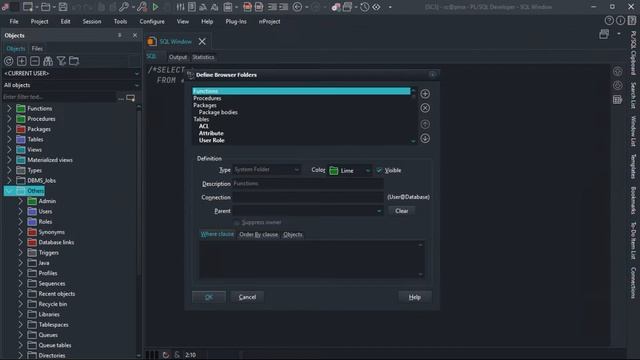Move folder down with down-arrow circle button
640x360 pixels.
[425, 138]
